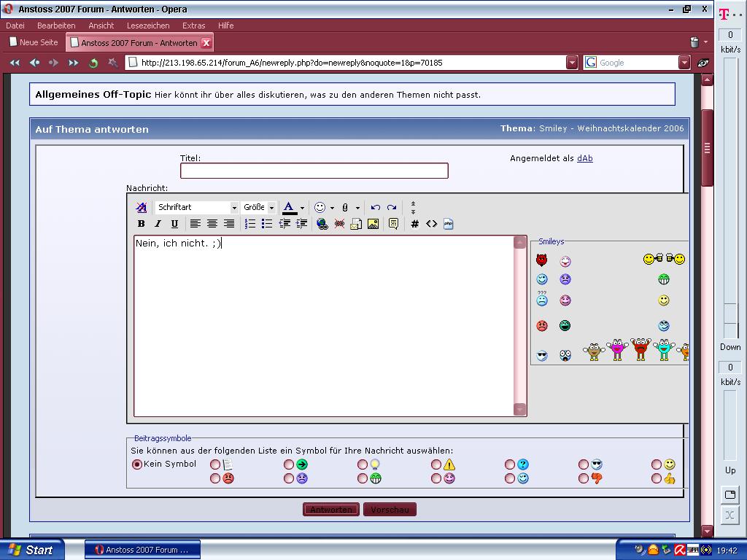Close the Anstoss 2007 Forum tab
This screenshot has height=560, width=747.
point(206,43)
